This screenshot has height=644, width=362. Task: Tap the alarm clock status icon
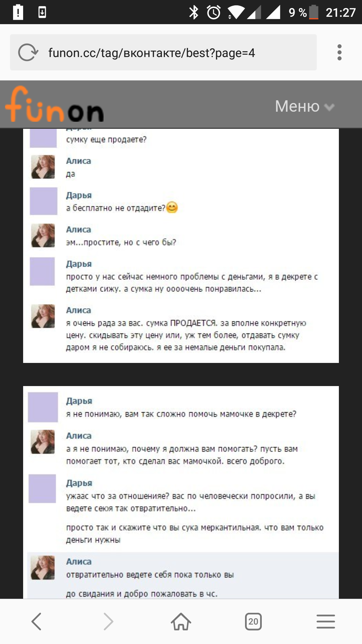click(214, 12)
